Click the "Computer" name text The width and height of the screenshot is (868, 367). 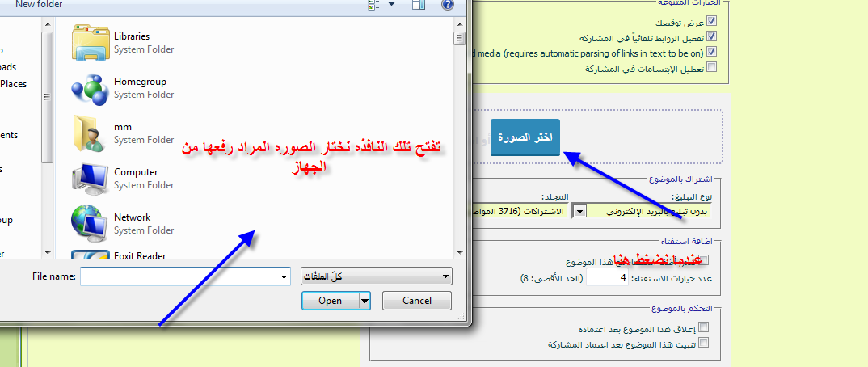[x=136, y=172]
